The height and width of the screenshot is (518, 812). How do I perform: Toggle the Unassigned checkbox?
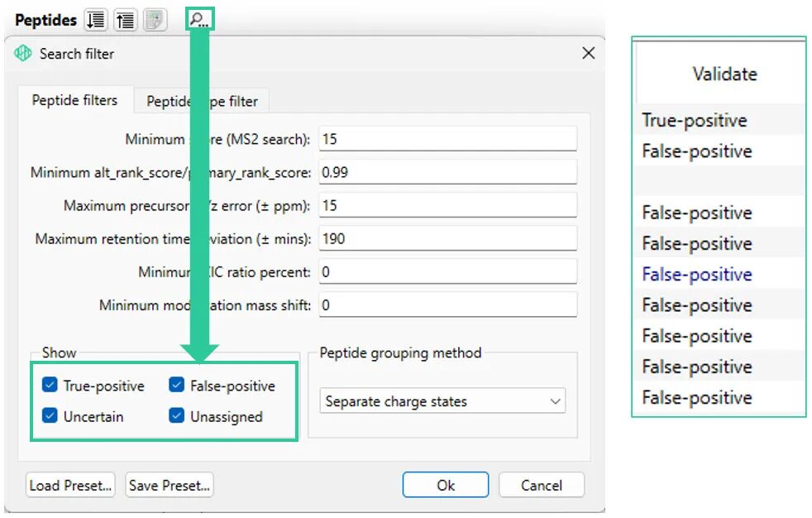tap(176, 416)
